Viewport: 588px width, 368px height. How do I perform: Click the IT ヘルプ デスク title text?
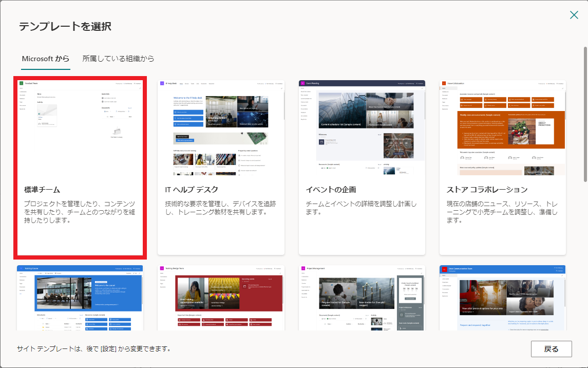click(192, 190)
